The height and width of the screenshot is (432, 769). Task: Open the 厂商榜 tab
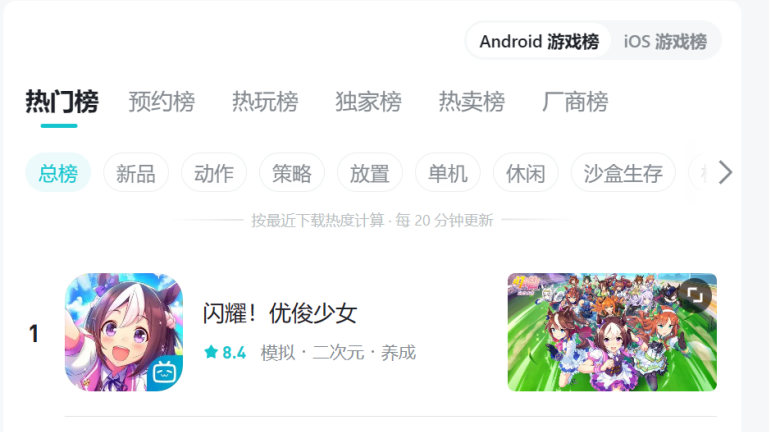(575, 102)
